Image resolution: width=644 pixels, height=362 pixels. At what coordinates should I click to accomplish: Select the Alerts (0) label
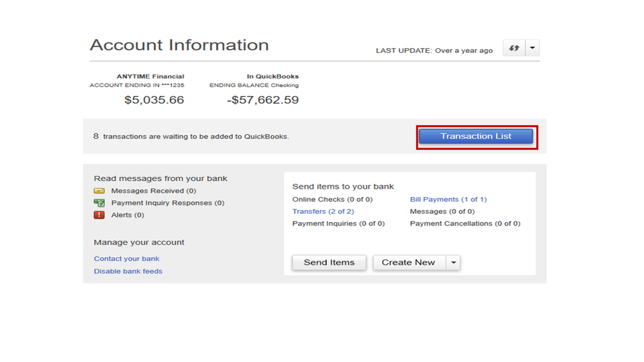click(128, 215)
